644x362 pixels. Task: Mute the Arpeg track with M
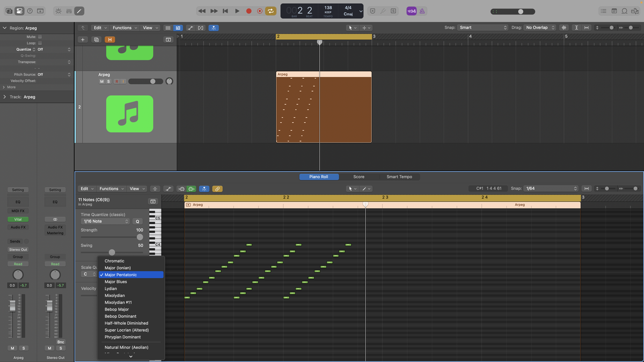click(102, 82)
